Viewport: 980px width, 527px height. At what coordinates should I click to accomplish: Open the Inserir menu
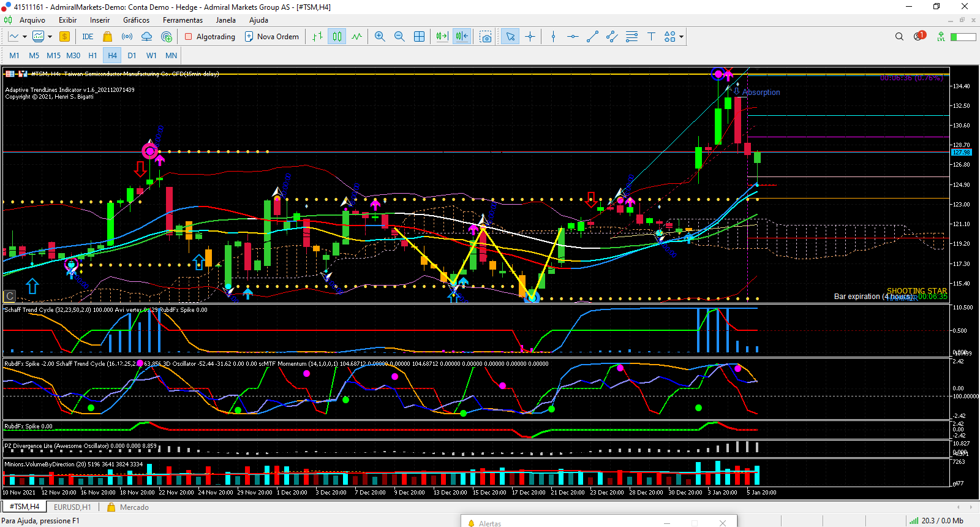[100, 20]
